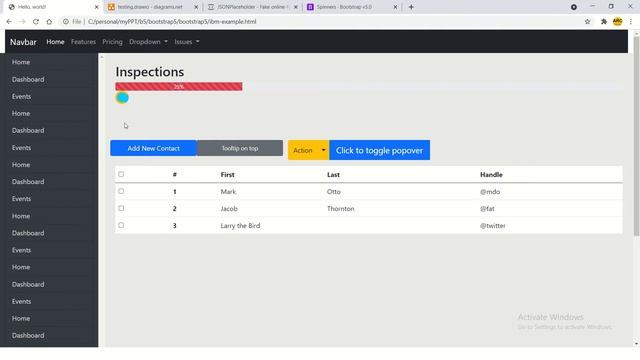Click the red striped progress bar
640x360 pixels.
pyautogui.click(x=179, y=87)
